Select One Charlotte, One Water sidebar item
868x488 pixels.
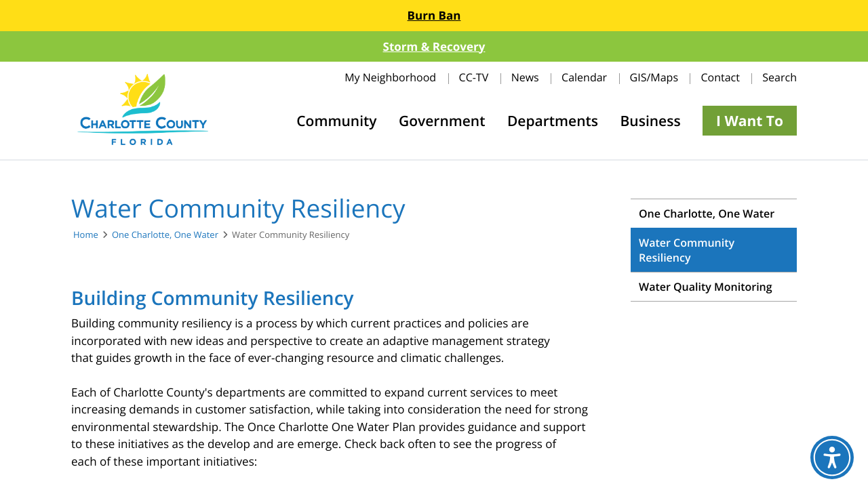click(x=707, y=213)
